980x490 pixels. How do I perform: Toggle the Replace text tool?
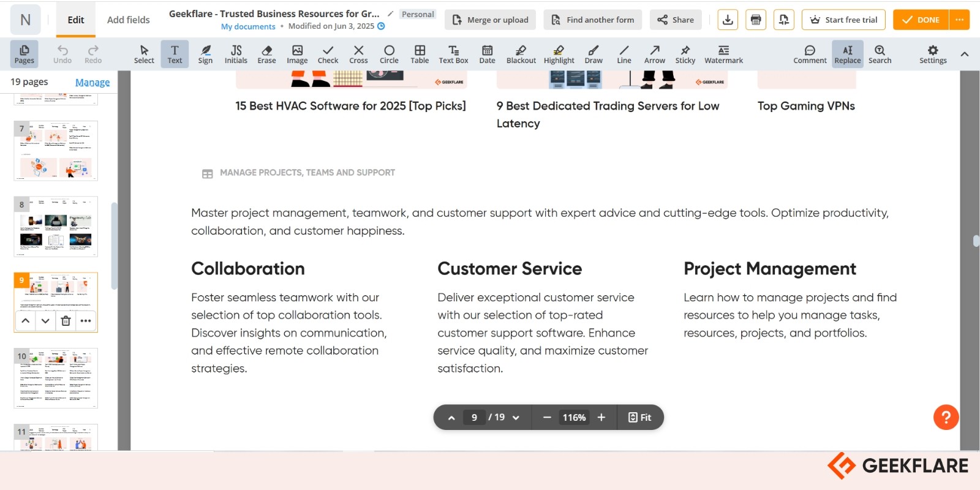pos(848,54)
